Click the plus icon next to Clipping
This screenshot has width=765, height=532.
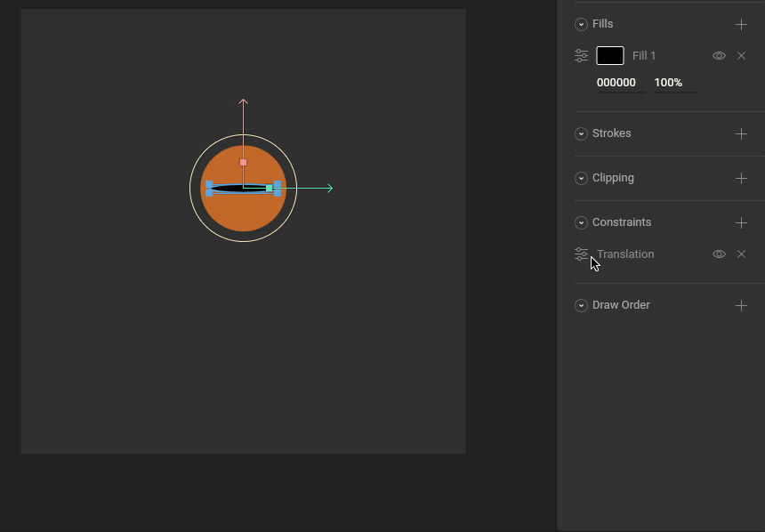pos(741,179)
